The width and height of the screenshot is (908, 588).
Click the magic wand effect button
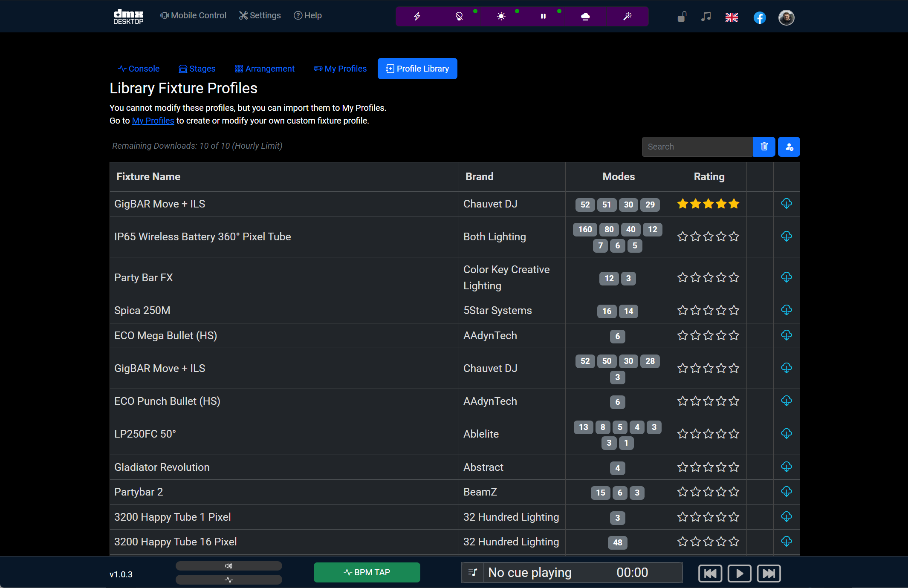[627, 16]
